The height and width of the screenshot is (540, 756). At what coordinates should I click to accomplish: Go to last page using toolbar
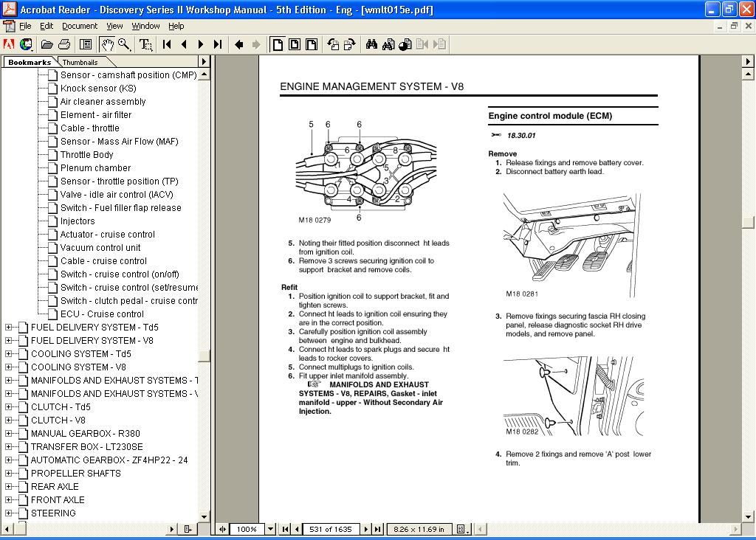click(x=218, y=45)
